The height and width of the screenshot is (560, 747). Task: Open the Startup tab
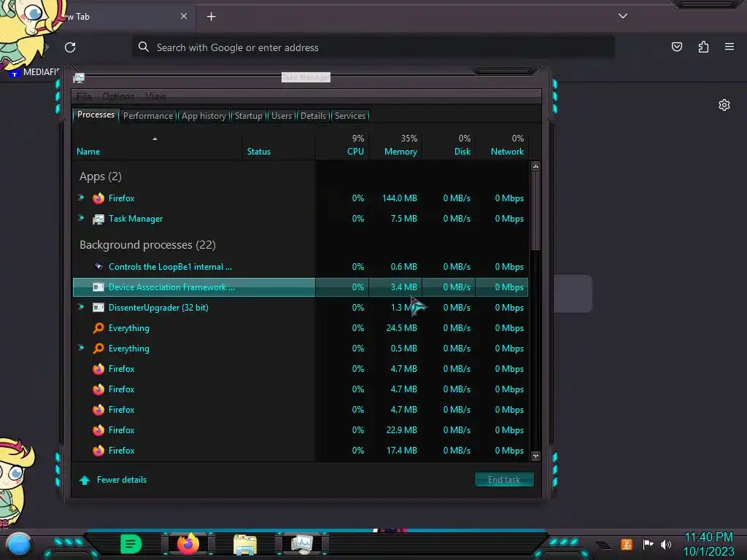pyautogui.click(x=248, y=116)
